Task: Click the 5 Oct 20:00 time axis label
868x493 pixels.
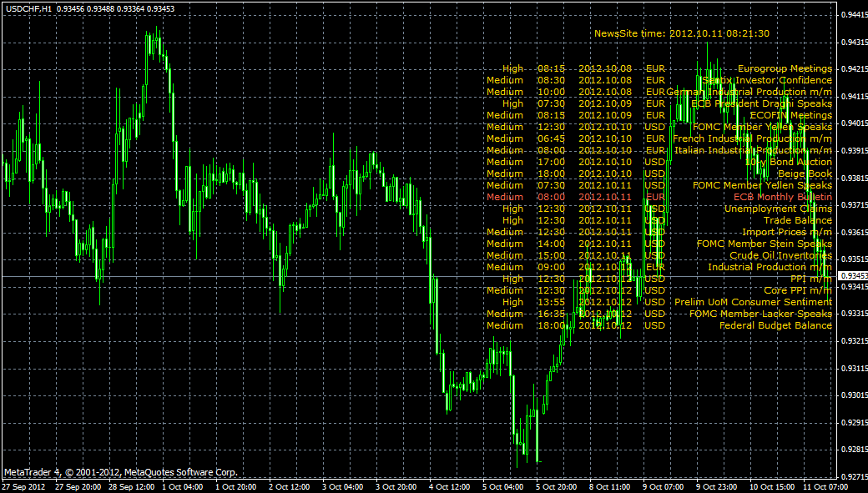Action: tap(557, 487)
